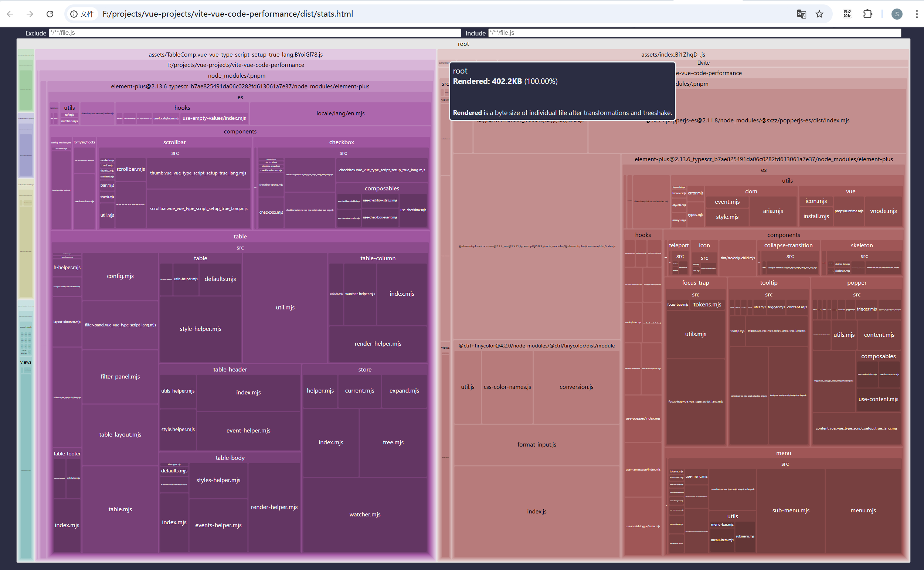Select the watcher.mjs treemap block

(x=365, y=514)
